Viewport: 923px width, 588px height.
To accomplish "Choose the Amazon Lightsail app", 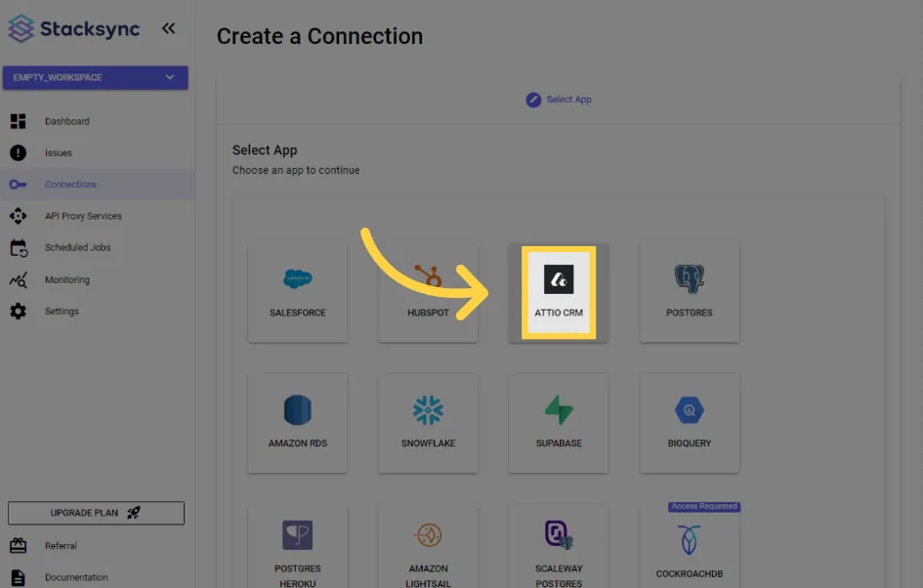I will click(x=428, y=547).
